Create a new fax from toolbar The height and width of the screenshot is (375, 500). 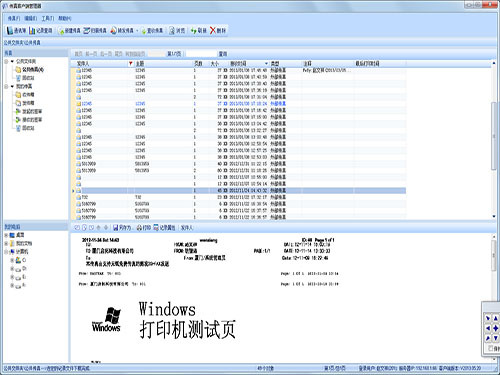[x=69, y=31]
